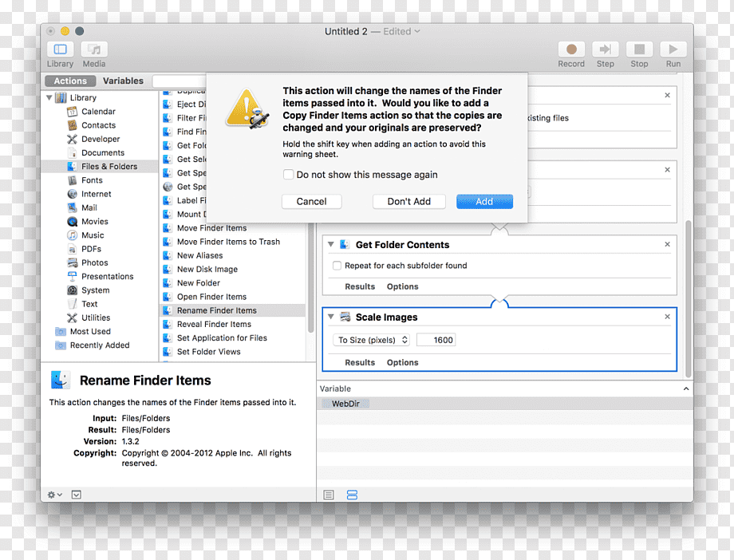Select the Documents library category
The image size is (734, 560).
click(x=102, y=152)
